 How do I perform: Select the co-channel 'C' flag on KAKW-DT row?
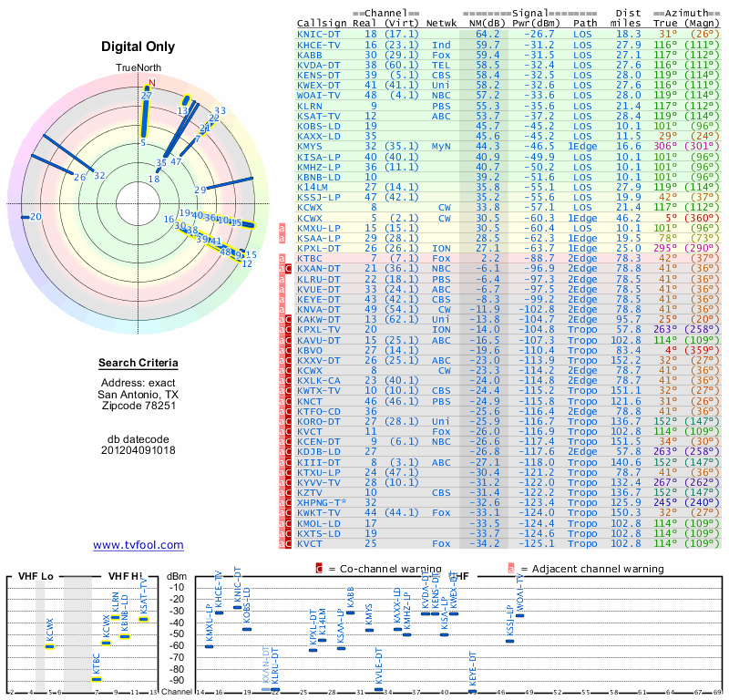[x=288, y=319]
